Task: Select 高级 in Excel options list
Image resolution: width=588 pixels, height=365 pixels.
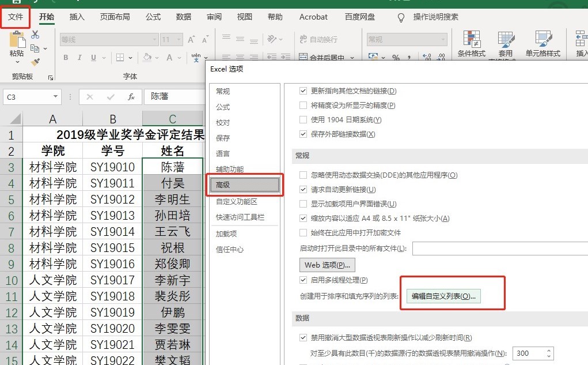Action: point(245,185)
